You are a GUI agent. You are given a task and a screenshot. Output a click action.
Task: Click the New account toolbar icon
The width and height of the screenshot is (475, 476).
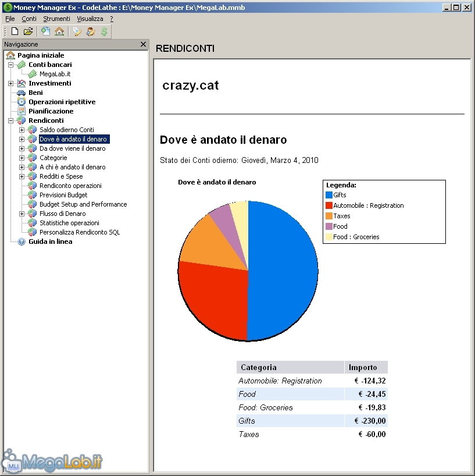click(x=45, y=31)
